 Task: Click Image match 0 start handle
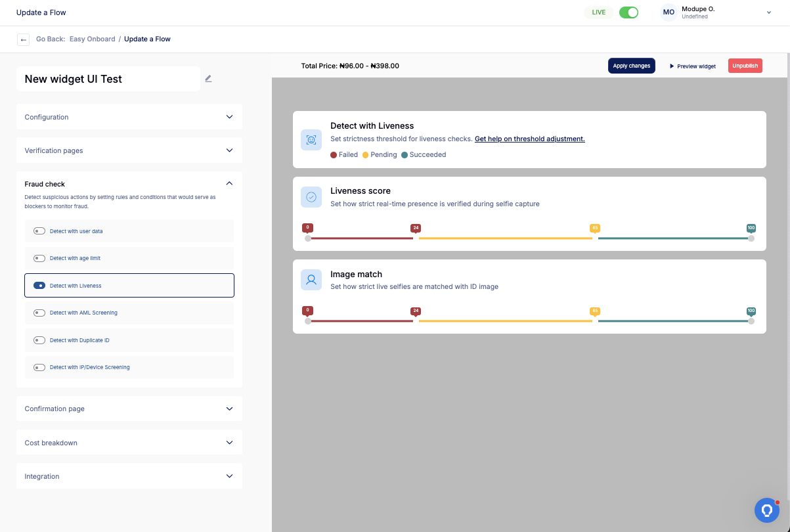[x=307, y=321]
